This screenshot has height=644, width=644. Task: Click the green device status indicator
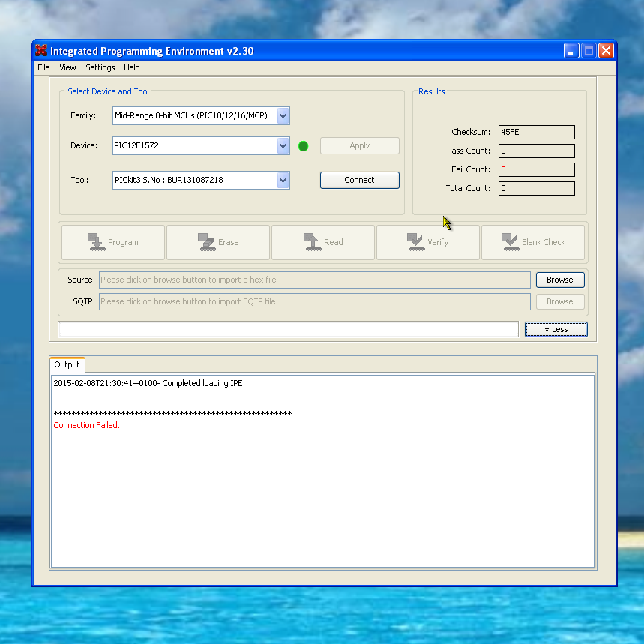pos(303,146)
